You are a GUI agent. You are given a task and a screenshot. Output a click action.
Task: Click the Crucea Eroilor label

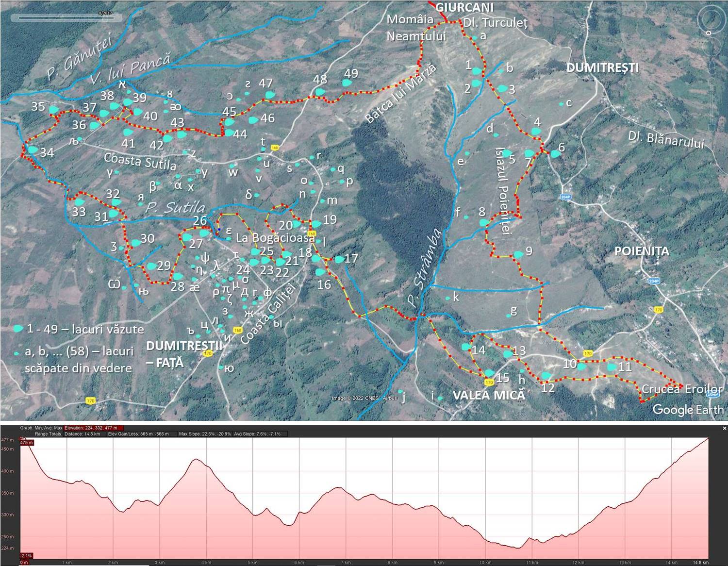click(682, 389)
